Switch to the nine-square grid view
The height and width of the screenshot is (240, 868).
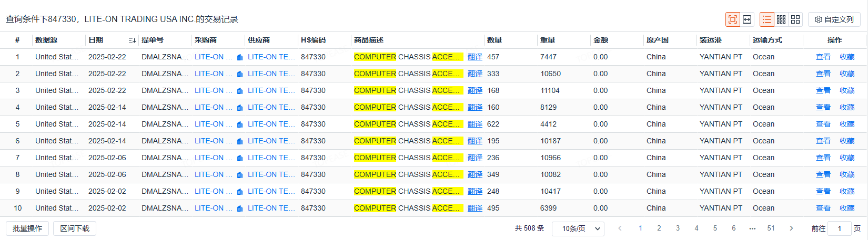pyautogui.click(x=781, y=19)
